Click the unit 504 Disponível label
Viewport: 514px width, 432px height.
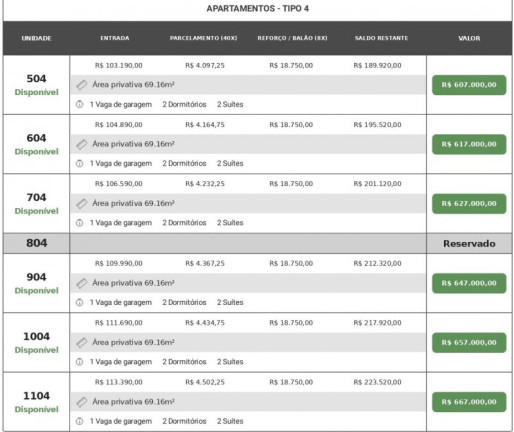pos(36,92)
